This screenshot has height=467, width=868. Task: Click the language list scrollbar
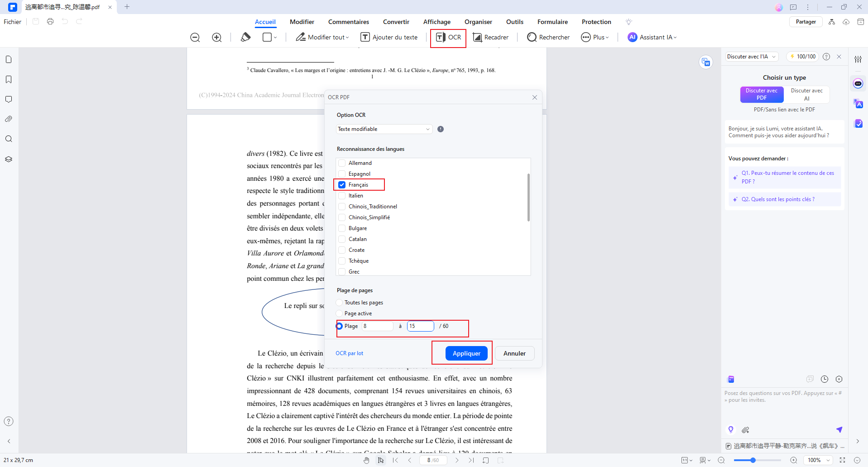click(x=528, y=197)
